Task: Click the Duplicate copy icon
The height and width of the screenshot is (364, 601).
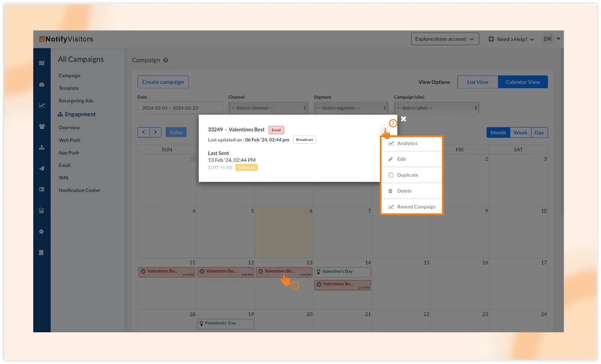Action: click(391, 175)
